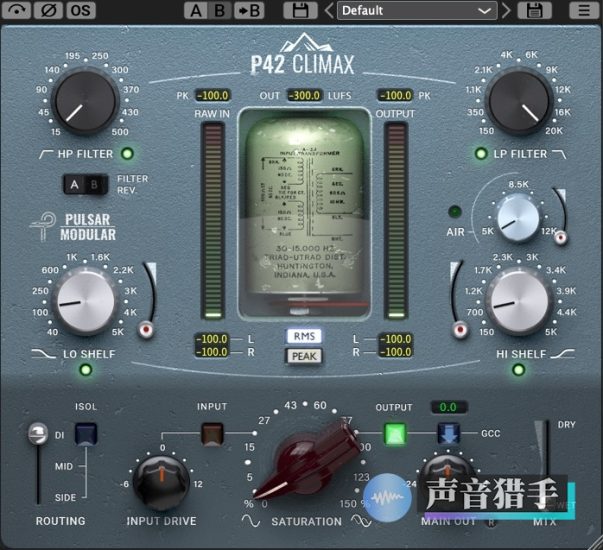Click the output R -100.0 readout
This screenshot has width=603, height=550.
pos(396,352)
